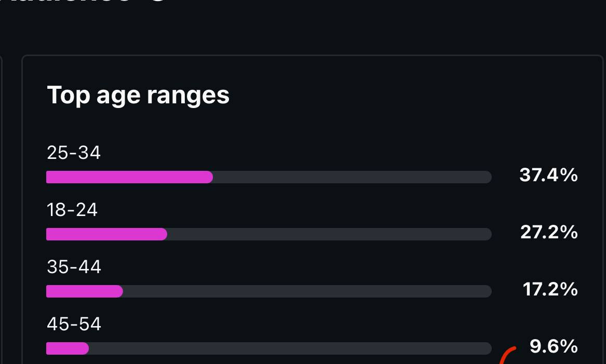Click the 37.4% percentage value
This screenshot has width=606, height=364.
tap(548, 176)
